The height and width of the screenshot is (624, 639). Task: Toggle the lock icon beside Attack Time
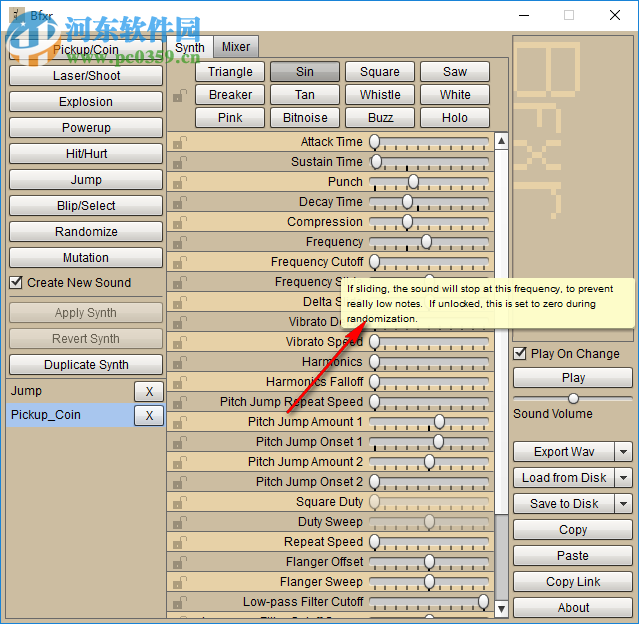point(179,142)
